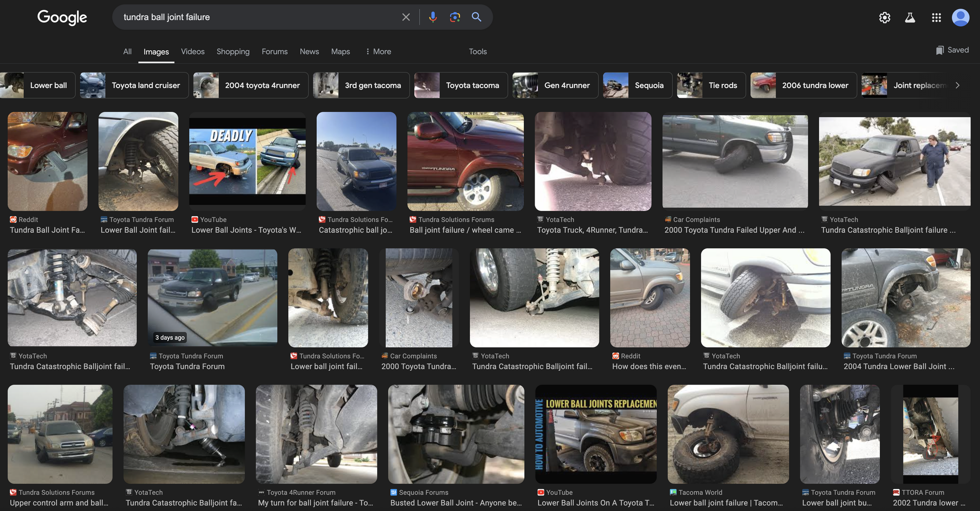Open quick settings gear icon
980x511 pixels.
[885, 17]
